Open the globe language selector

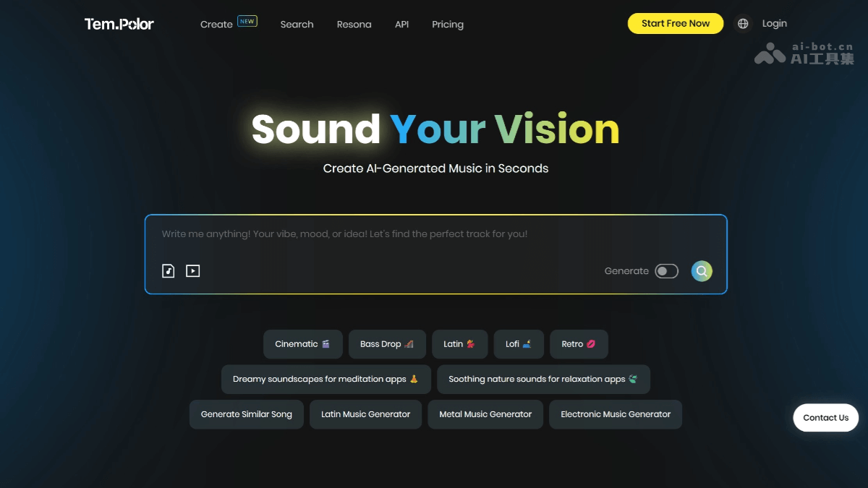pos(743,24)
